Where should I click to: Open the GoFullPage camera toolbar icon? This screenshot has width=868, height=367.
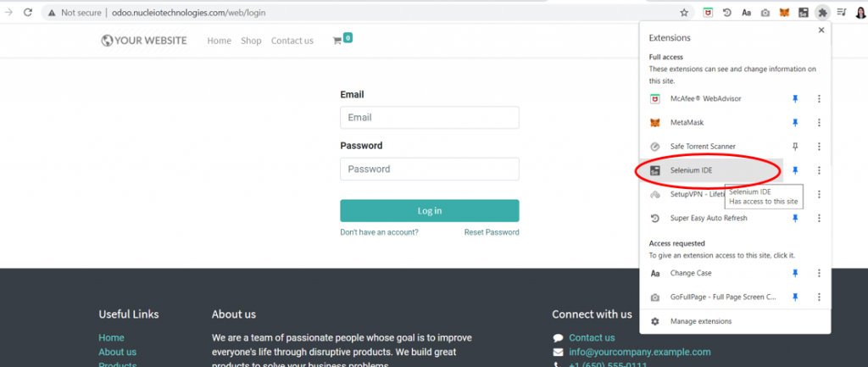click(x=765, y=12)
